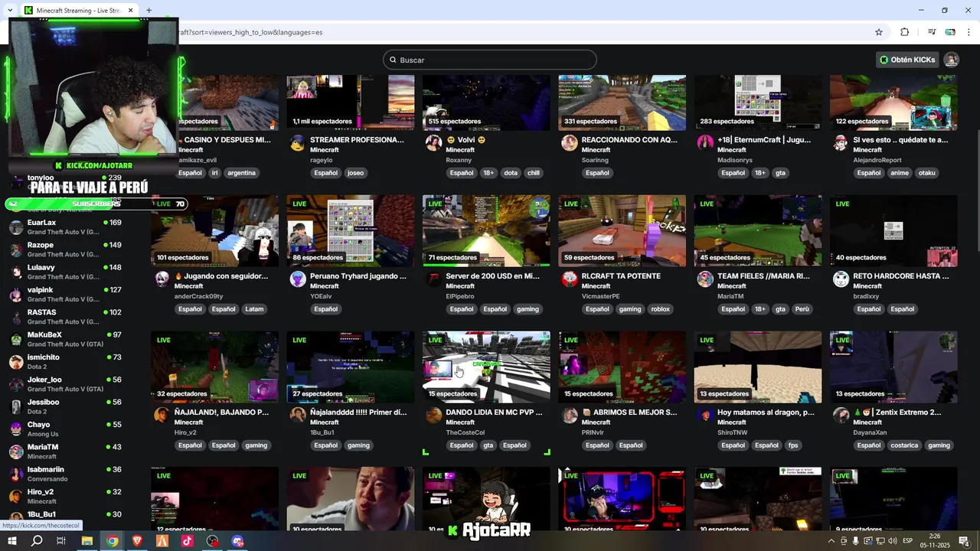Viewport: 980px width, 551px height.
Task: Open stream thumbnail with 40 espectadores
Action: 893,231
